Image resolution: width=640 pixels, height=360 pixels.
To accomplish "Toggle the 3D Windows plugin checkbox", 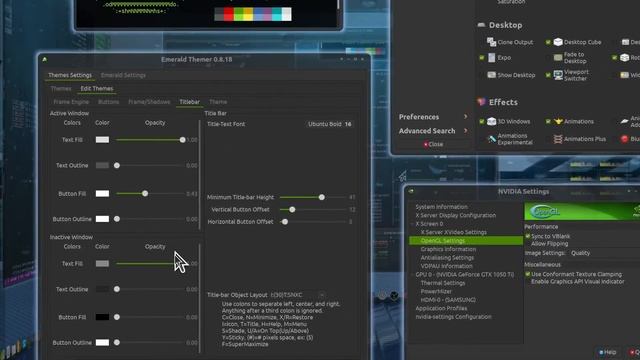I will pyautogui.click(x=482, y=122).
